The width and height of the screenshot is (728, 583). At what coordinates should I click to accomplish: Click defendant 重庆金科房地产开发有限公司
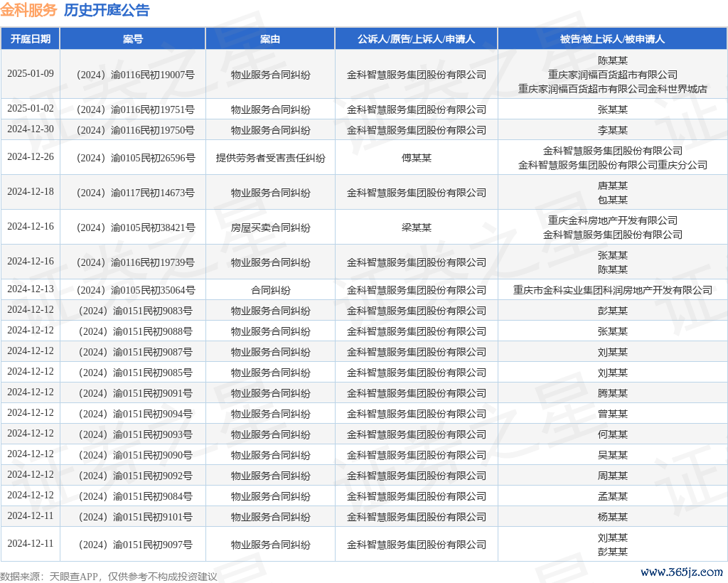tap(612, 220)
